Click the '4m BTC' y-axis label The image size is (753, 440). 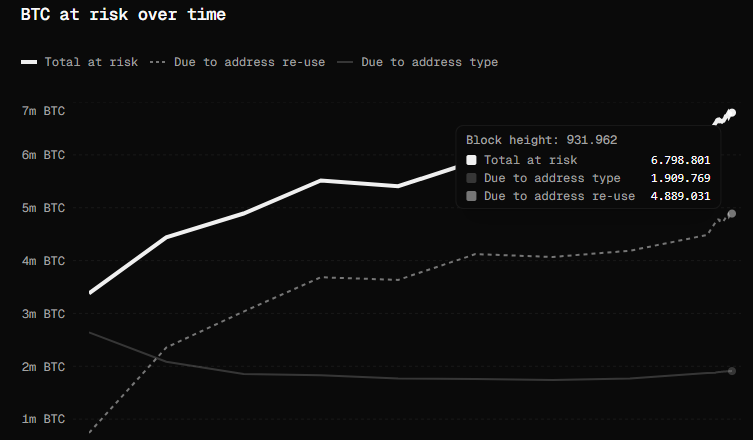pyautogui.click(x=43, y=261)
